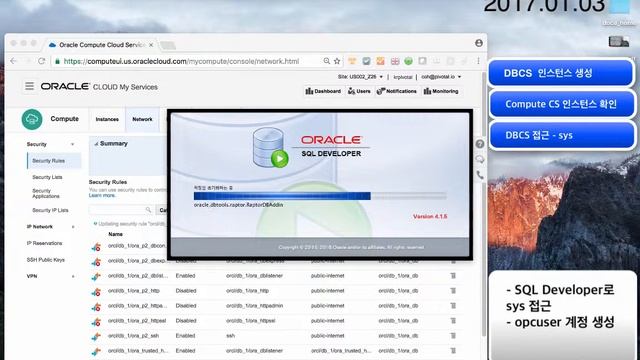Bookmark this page with the star icon
Viewport: 640px width, 360px height.
tap(337, 61)
